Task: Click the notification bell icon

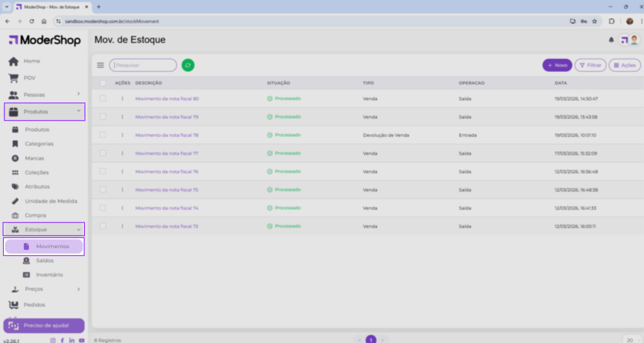Action: tap(611, 40)
